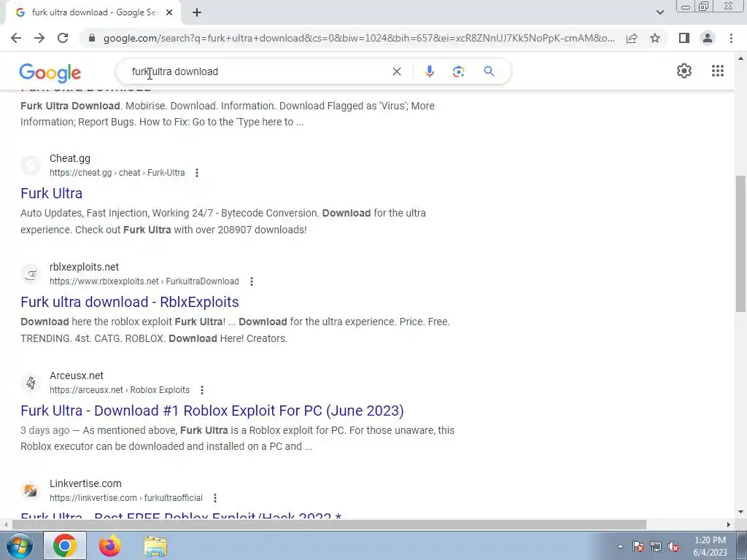Go forward in Chrome history
Image resolution: width=747 pixels, height=560 pixels.
click(x=39, y=38)
